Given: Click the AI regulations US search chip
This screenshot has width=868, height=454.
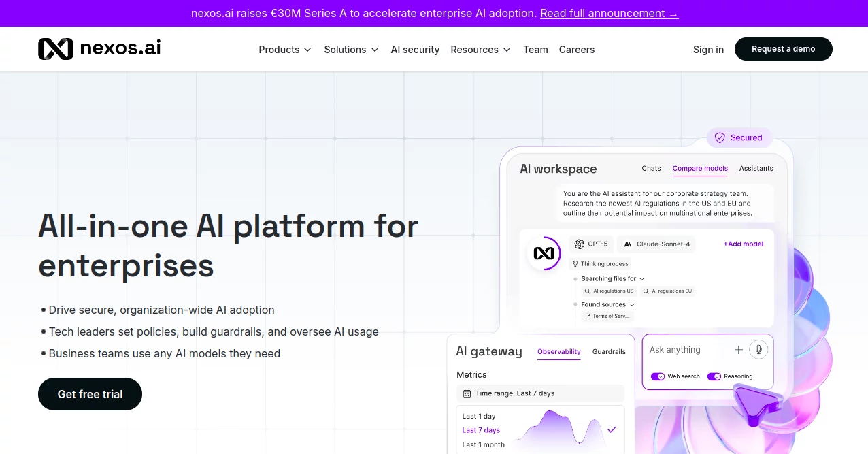Looking at the screenshot, I should 609,291.
